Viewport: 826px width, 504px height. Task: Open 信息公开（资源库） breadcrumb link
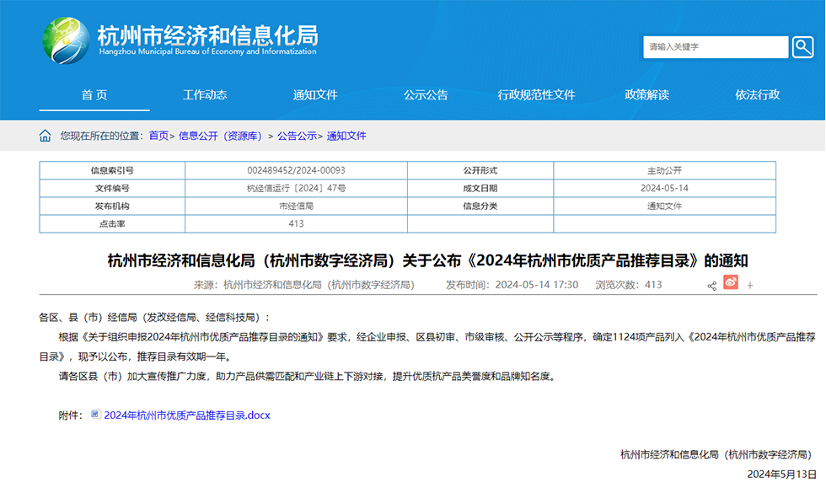[221, 136]
